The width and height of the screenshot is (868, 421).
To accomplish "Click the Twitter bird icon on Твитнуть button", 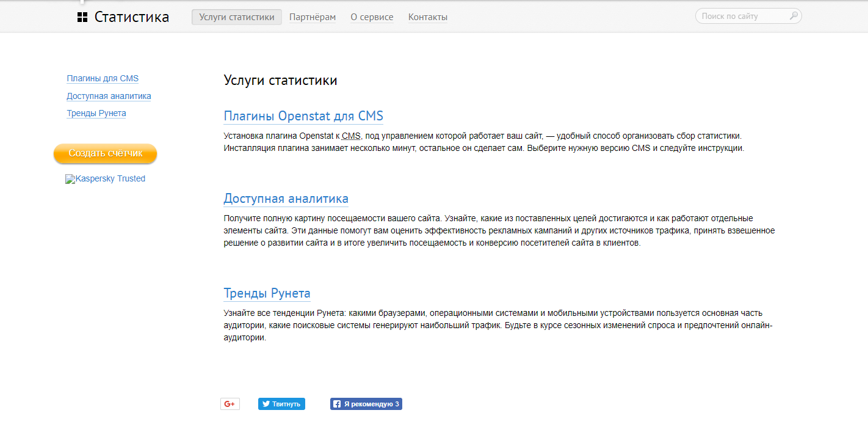I will pos(267,403).
